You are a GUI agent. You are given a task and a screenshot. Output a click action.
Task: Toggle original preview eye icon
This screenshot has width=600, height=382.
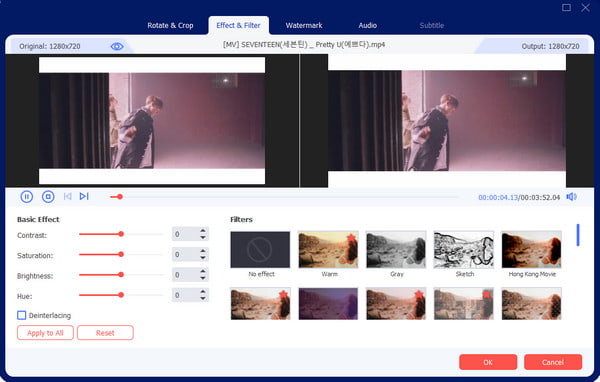117,46
